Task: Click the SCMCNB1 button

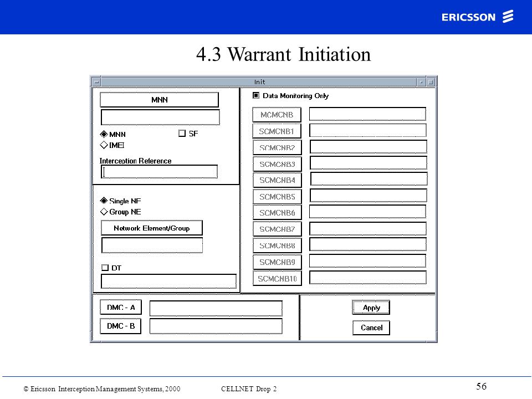Action: point(277,131)
